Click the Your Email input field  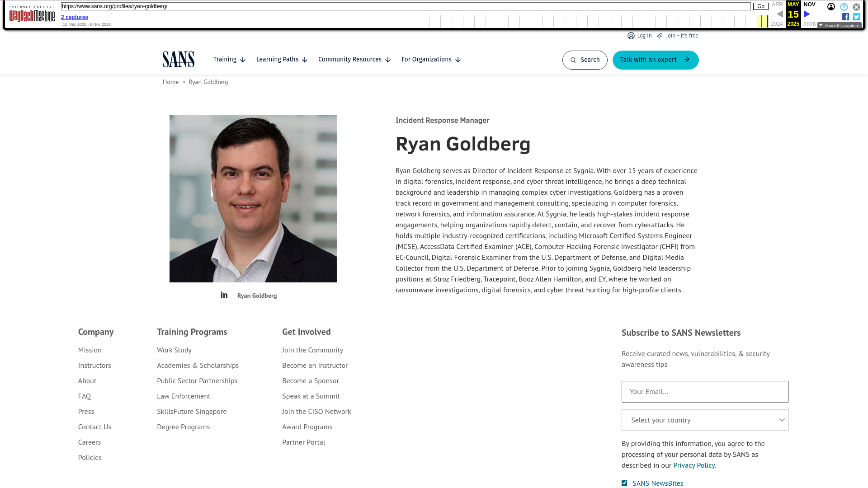tap(705, 391)
